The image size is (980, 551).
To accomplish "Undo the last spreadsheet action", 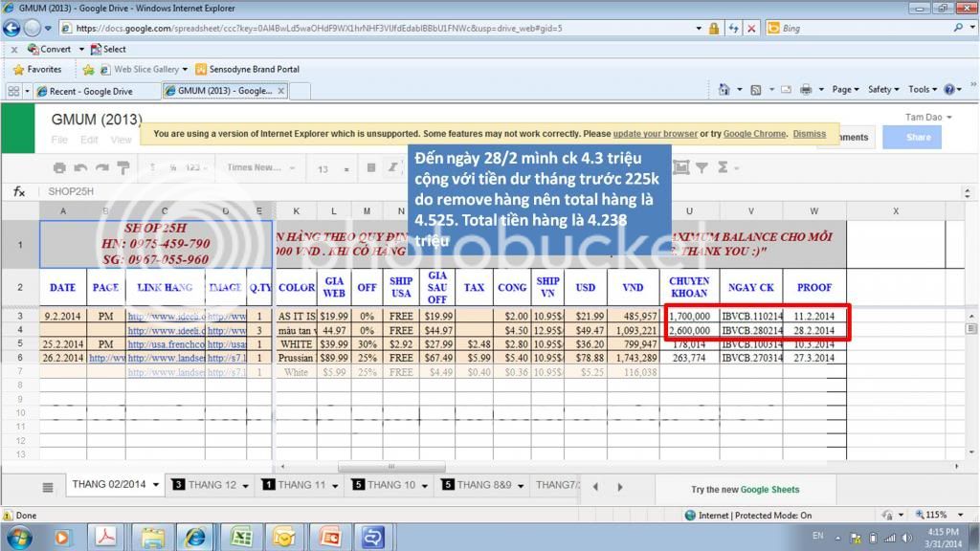I will coord(80,168).
